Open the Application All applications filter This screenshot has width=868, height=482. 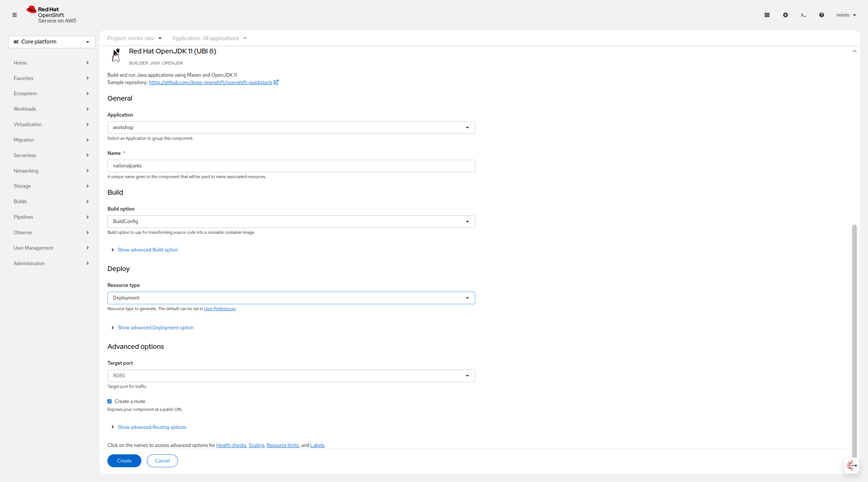click(x=209, y=38)
